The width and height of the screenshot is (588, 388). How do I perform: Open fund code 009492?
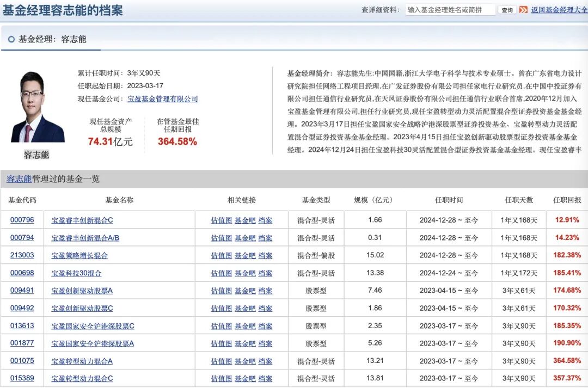[x=22, y=308]
